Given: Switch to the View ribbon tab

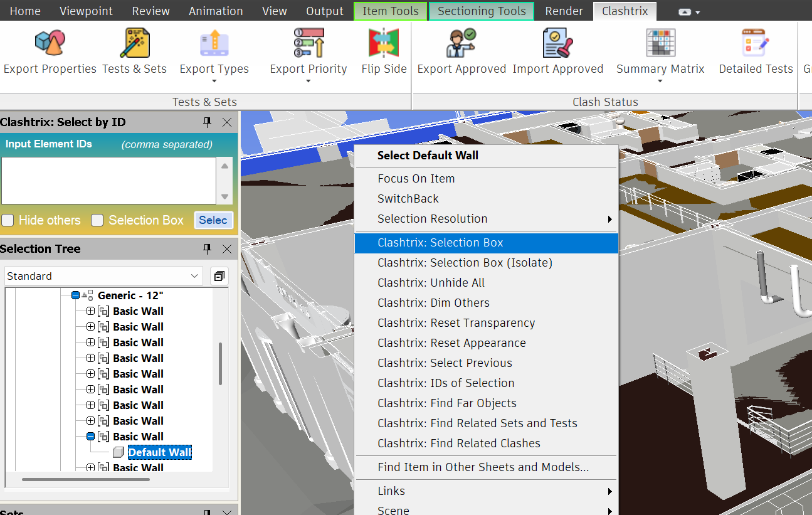Looking at the screenshot, I should (275, 11).
